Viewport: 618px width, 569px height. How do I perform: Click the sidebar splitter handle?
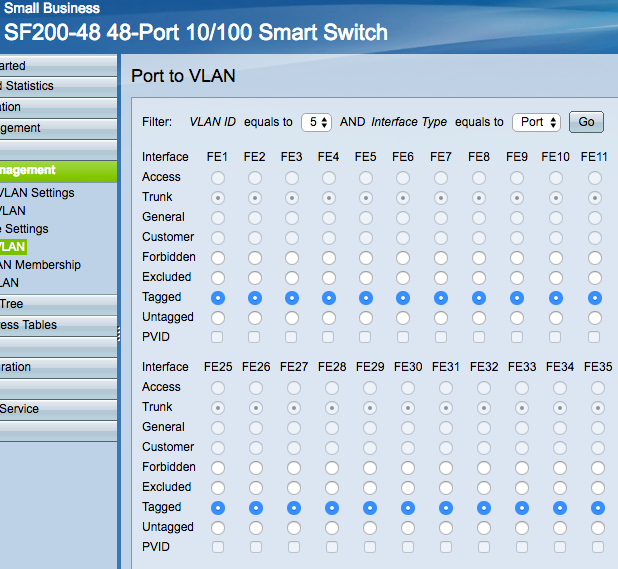[x=119, y=333]
